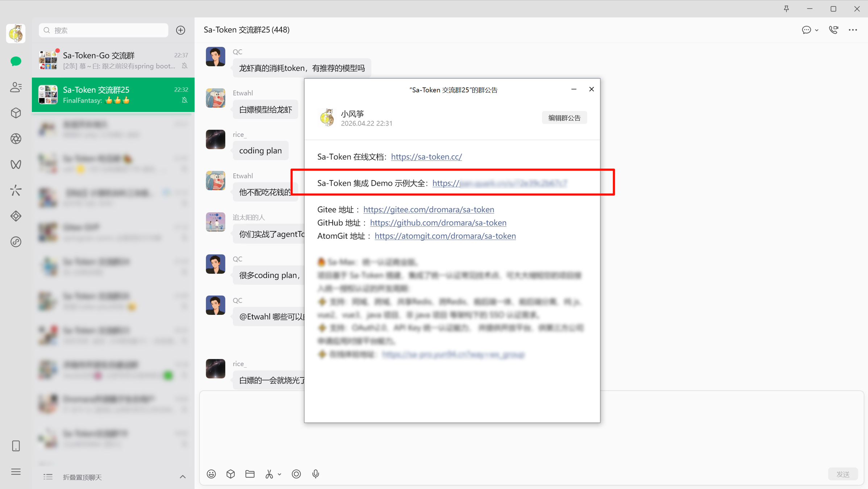Open the hamburger settings menu
868x489 pixels.
(16, 472)
